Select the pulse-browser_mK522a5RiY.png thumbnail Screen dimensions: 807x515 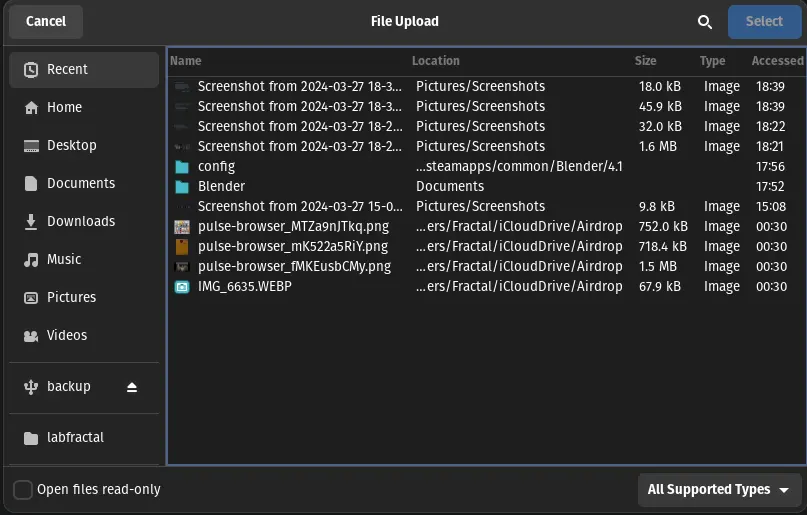click(182, 246)
